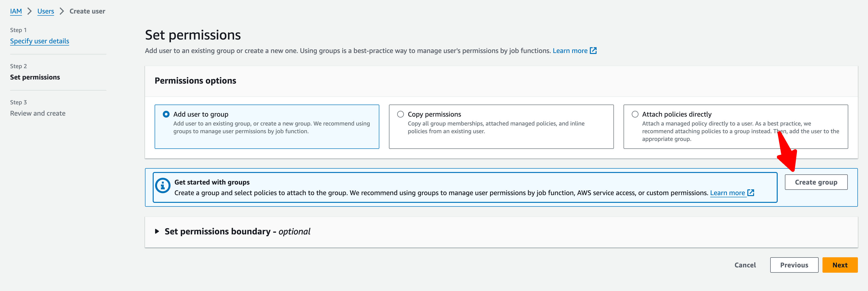Screen dimensions: 868x291
Task: Click Set permissions step in sidebar
Action: tap(35, 77)
